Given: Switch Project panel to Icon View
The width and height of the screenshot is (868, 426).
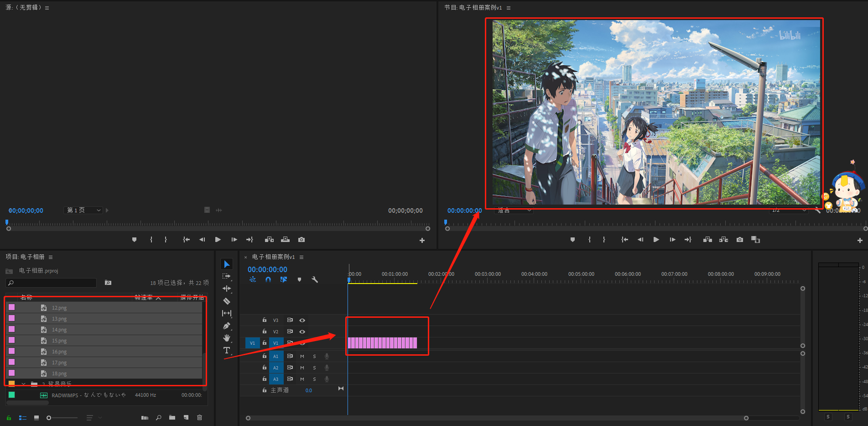Looking at the screenshot, I should [36, 417].
